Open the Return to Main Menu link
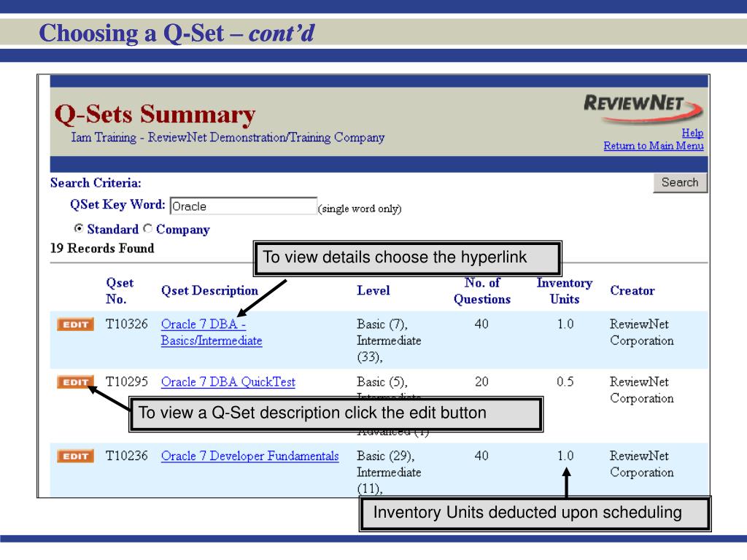Viewport: 747px width, 560px height. click(x=653, y=146)
